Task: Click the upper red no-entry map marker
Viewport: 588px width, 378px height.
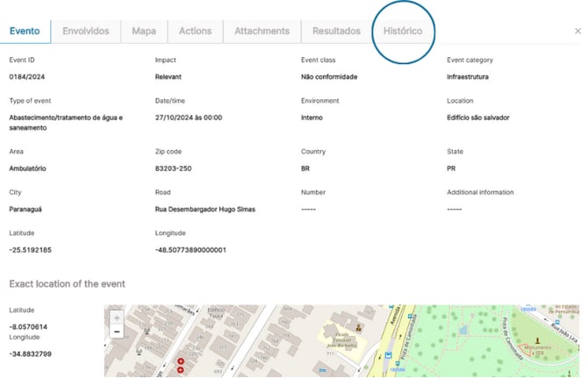Action: 181,360
